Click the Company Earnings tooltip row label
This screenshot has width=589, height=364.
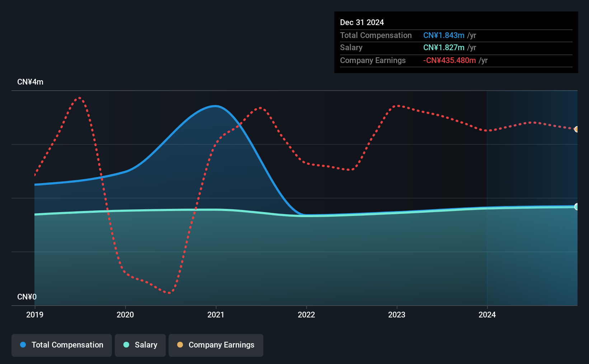coord(373,61)
